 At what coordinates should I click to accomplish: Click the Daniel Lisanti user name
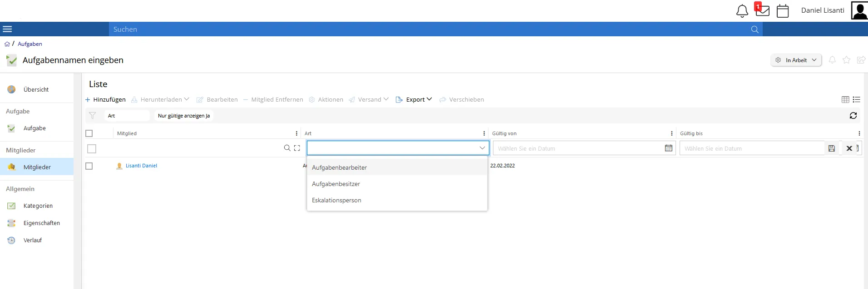(823, 10)
